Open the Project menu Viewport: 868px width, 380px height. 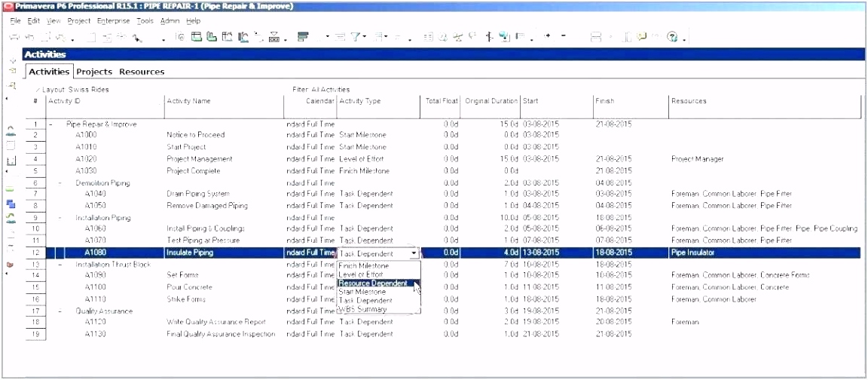coord(79,20)
